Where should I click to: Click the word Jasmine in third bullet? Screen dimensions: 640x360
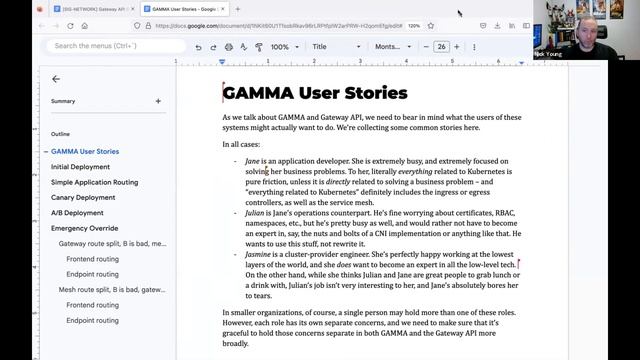pyautogui.click(x=258, y=254)
